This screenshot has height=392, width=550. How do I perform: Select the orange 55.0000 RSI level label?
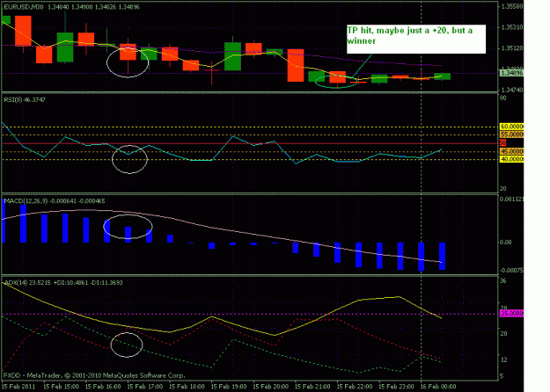point(512,134)
